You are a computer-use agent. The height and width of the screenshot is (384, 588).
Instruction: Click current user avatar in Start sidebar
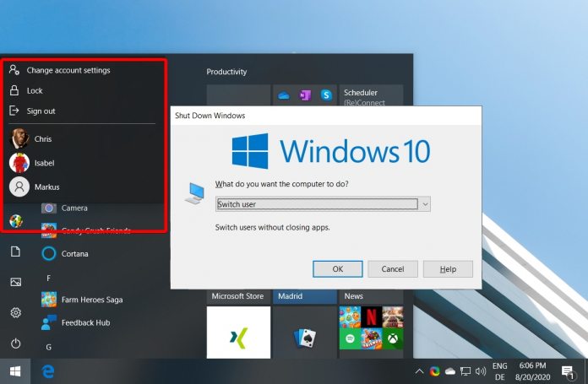coord(15,221)
